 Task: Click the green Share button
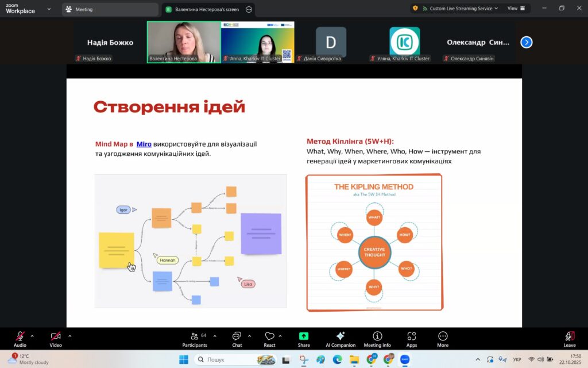pos(304,337)
